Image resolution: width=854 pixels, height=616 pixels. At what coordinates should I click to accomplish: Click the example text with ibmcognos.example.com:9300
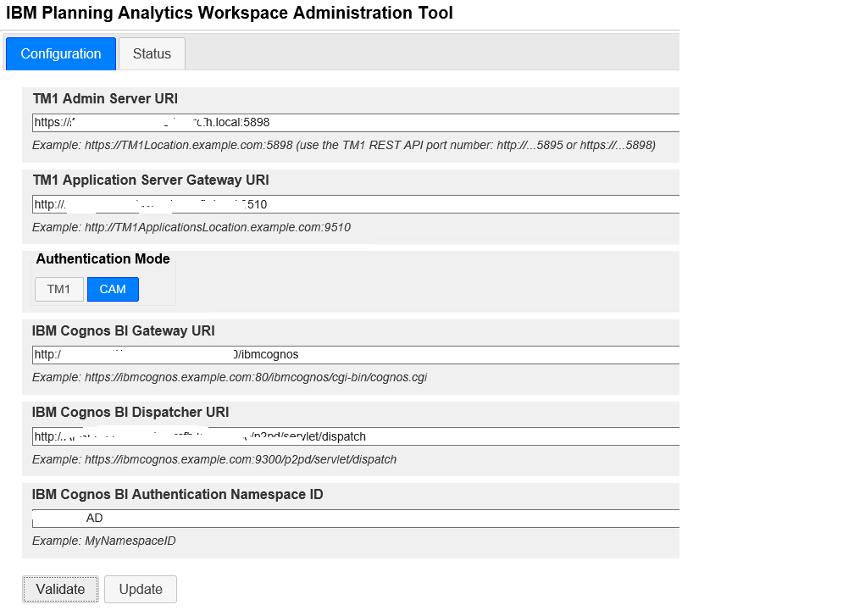pyautogui.click(x=214, y=459)
